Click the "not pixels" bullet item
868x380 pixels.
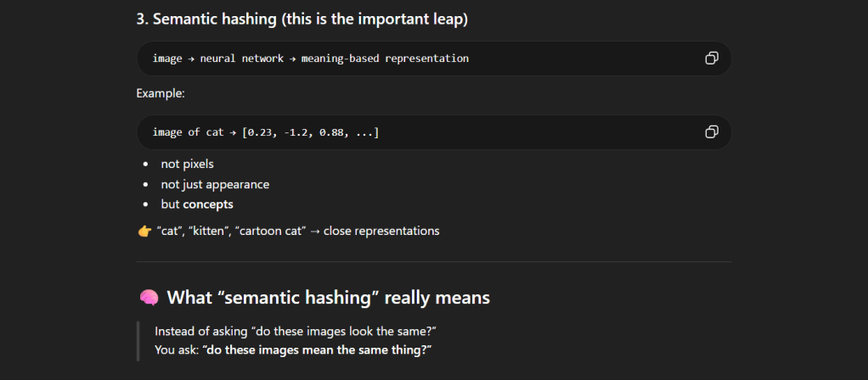click(x=187, y=164)
